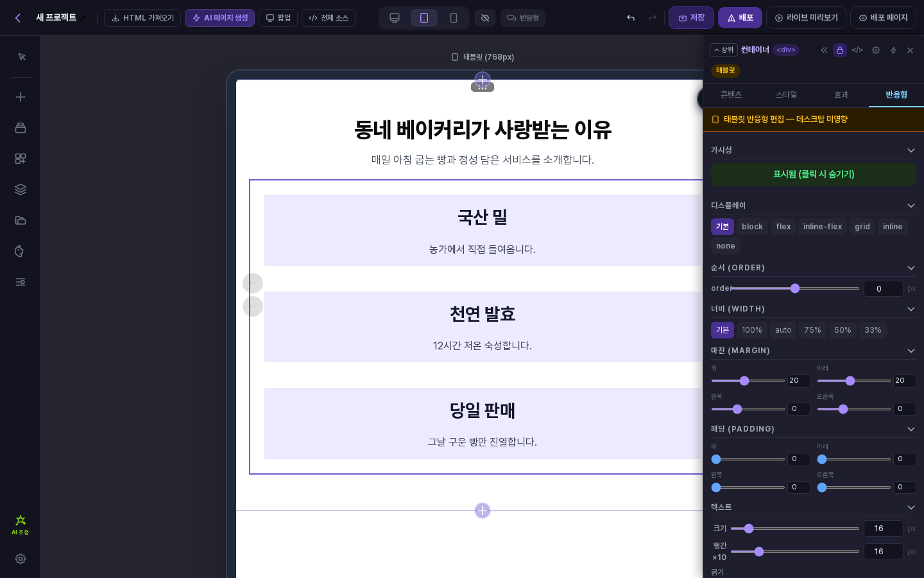Toggle visibility 표시됨 (클릭 시 숨기기)
The height and width of the screenshot is (578, 924).
(x=814, y=174)
